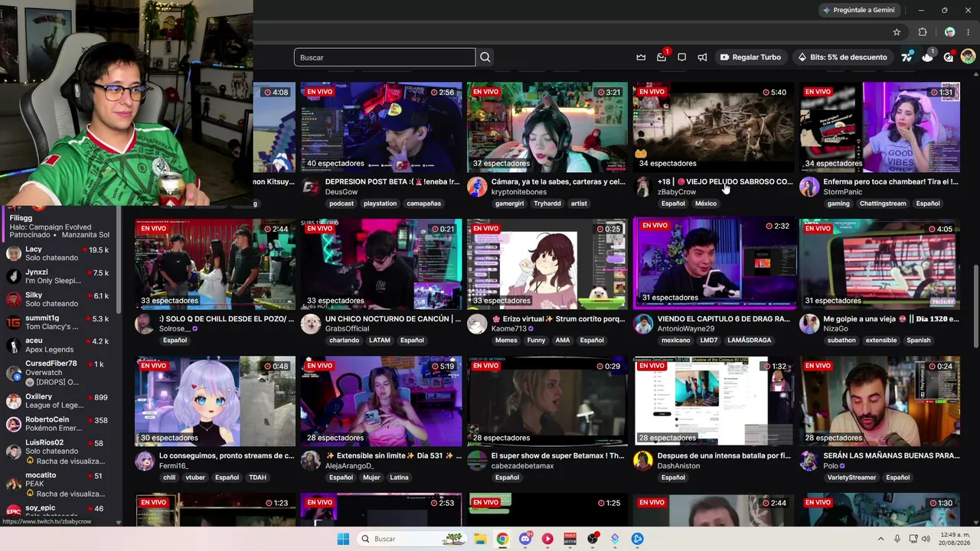Open Chrome extensions puzzle icon
Viewport: 980px width, 551px height.
923,32
